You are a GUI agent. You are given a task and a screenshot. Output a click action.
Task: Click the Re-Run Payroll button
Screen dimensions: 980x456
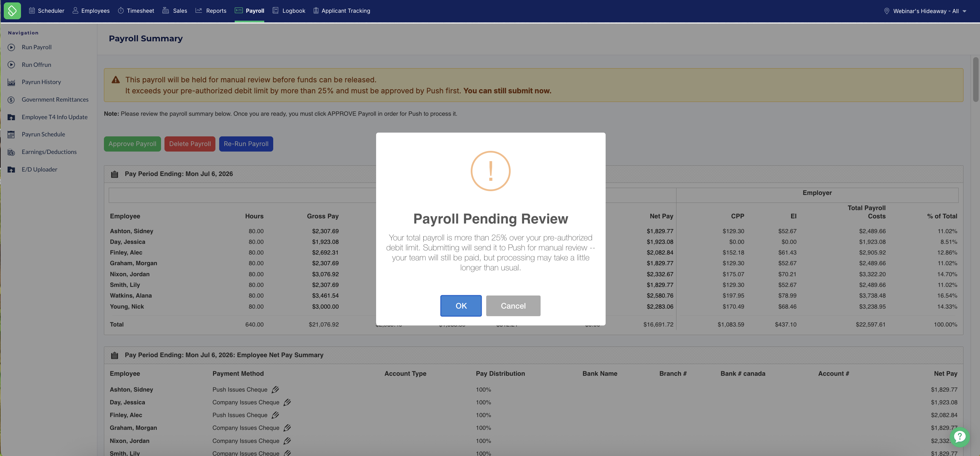246,144
